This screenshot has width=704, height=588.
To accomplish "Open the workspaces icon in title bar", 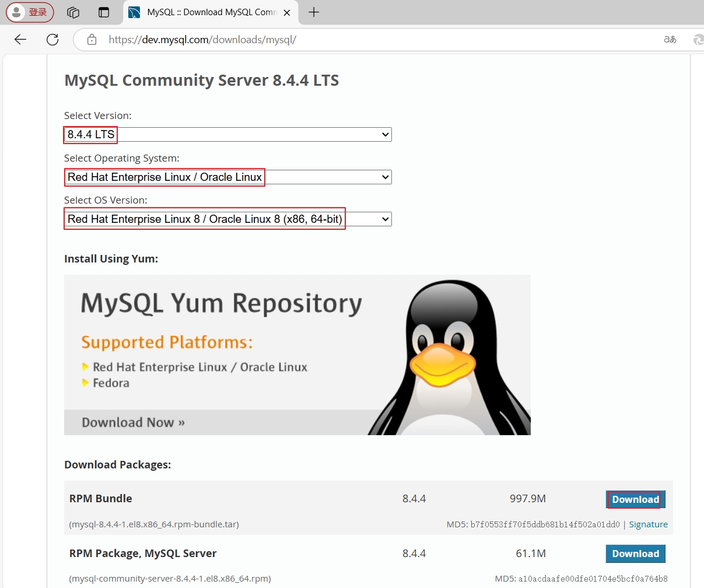I will click(73, 12).
